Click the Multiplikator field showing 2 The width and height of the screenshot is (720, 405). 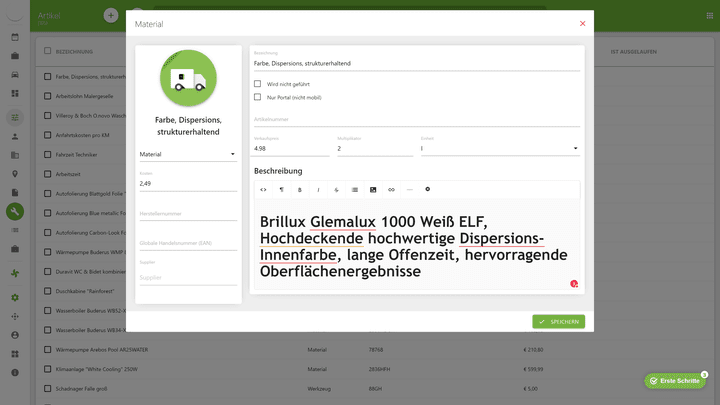click(x=375, y=148)
